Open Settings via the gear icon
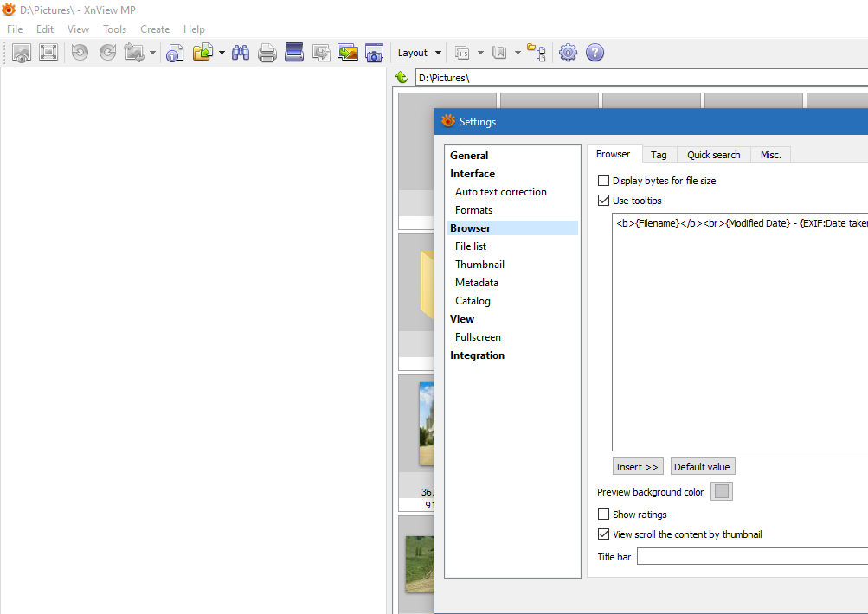Viewport: 868px width, 614px height. point(568,53)
